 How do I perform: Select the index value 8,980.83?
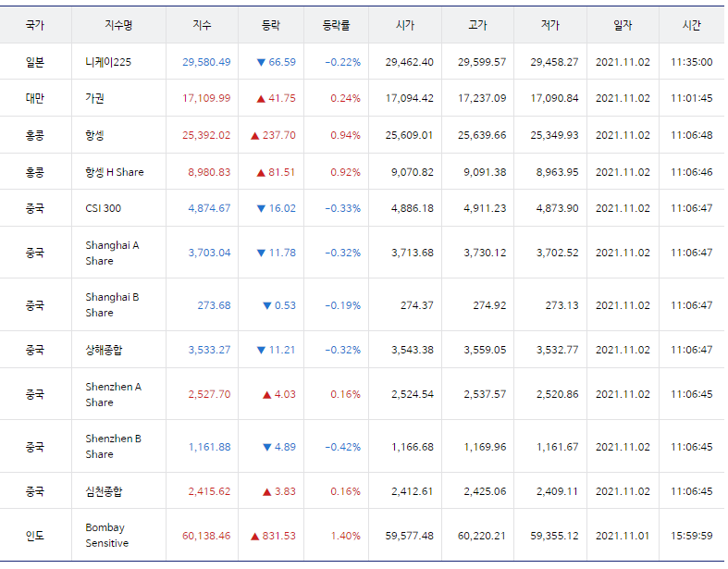tap(209, 172)
